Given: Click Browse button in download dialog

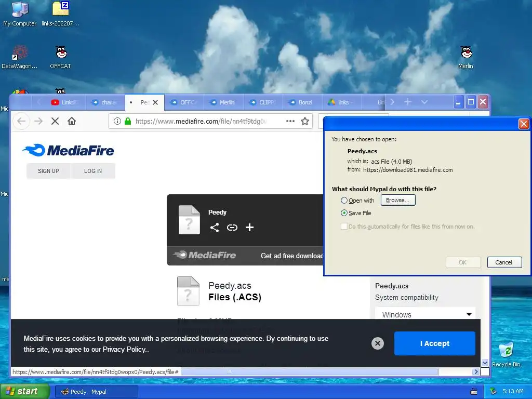Looking at the screenshot, I should pos(398,200).
